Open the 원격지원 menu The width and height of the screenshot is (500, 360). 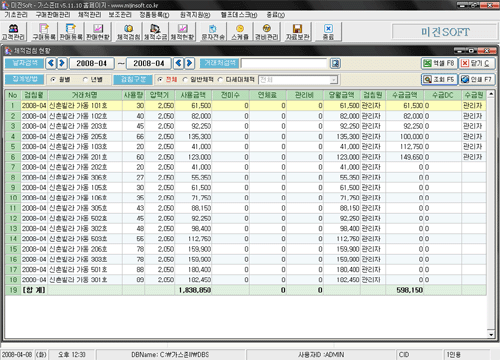click(x=195, y=15)
